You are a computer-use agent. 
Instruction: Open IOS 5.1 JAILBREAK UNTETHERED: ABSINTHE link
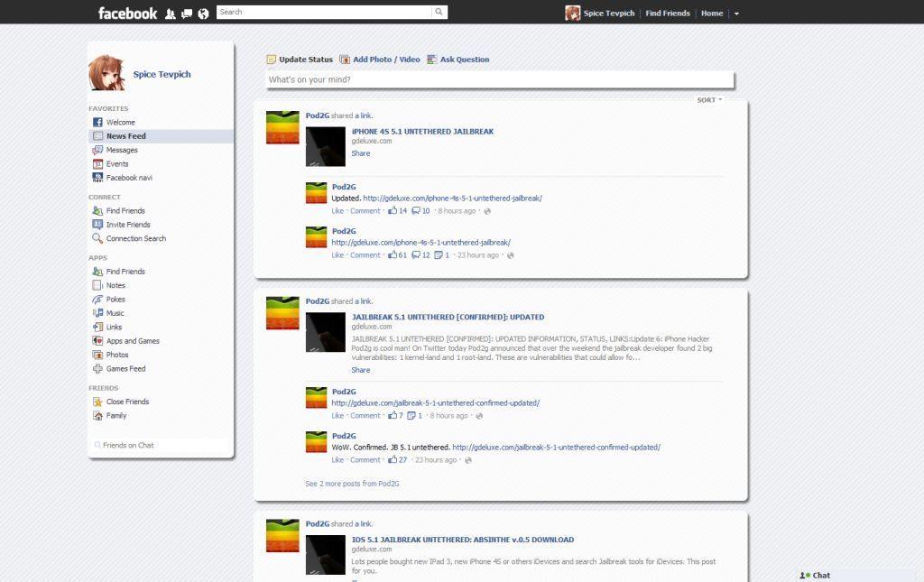pos(463,540)
